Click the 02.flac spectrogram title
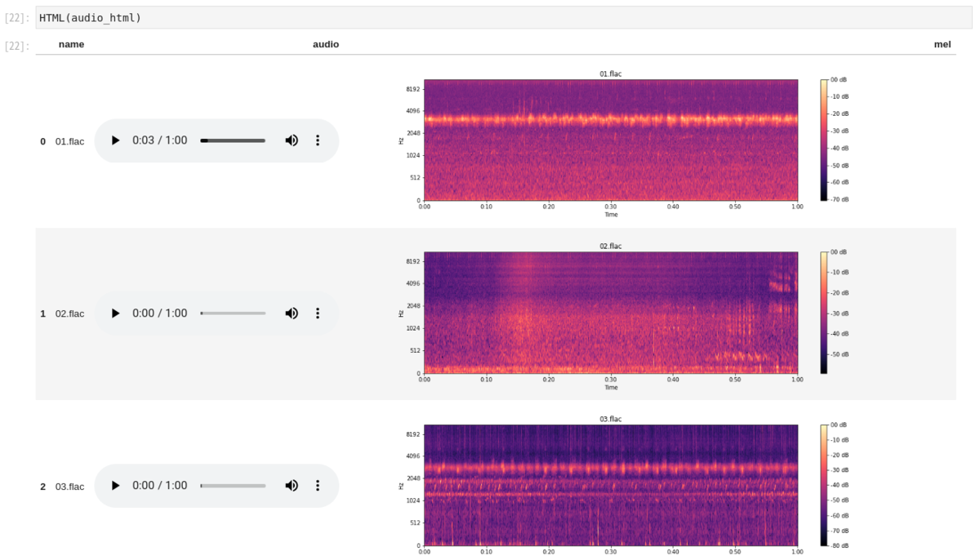This screenshot has height=556, width=980. point(611,247)
